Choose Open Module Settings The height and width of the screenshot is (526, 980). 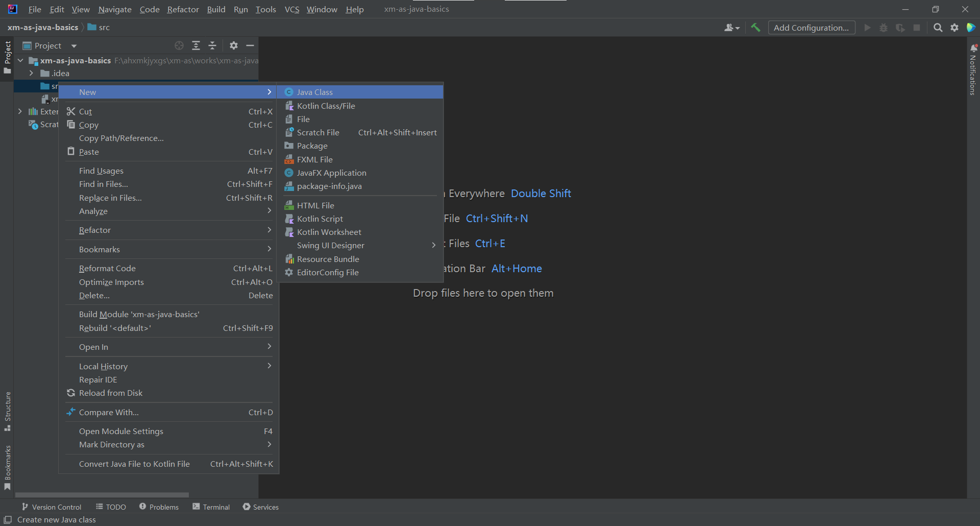[x=169, y=431]
